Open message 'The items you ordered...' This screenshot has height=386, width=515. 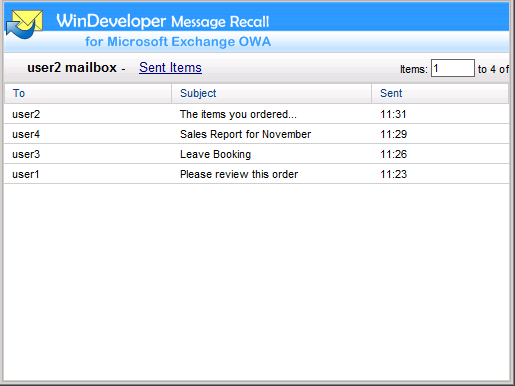click(x=238, y=114)
